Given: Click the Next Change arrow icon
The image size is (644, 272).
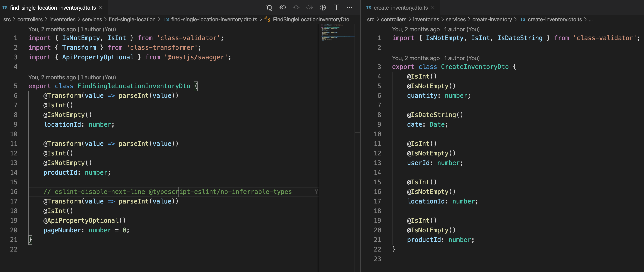Looking at the screenshot, I should tap(309, 8).
